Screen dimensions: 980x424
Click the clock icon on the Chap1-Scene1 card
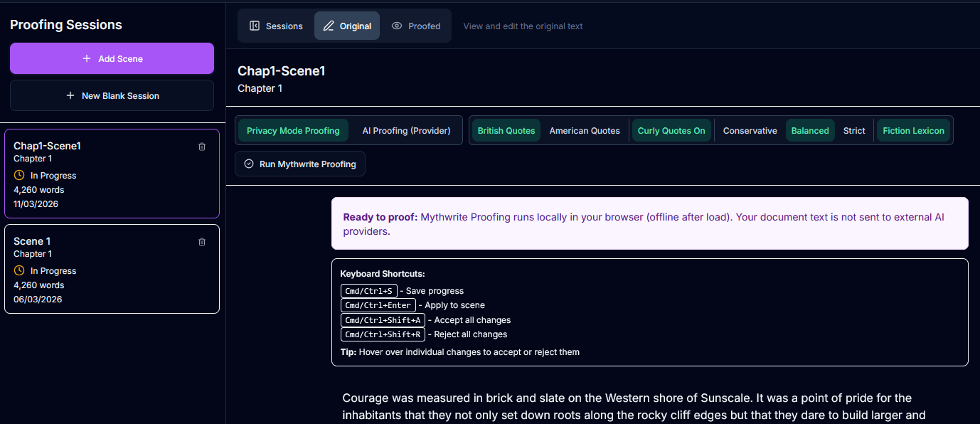tap(19, 175)
